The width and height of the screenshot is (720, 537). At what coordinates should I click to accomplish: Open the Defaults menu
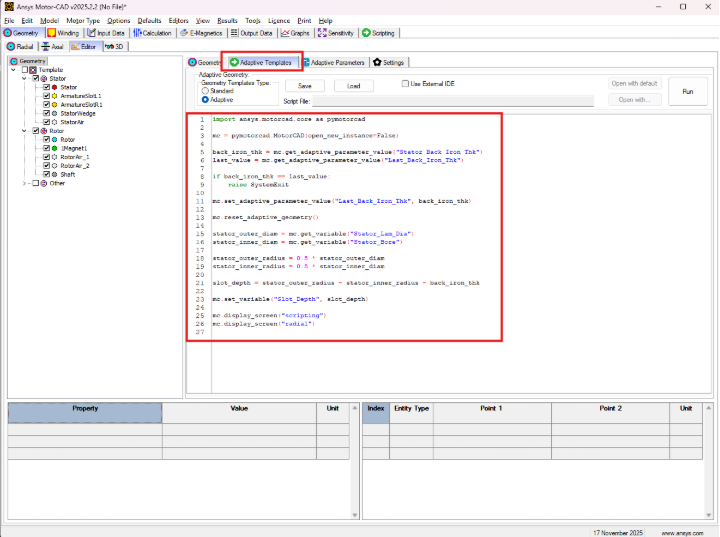(x=150, y=21)
